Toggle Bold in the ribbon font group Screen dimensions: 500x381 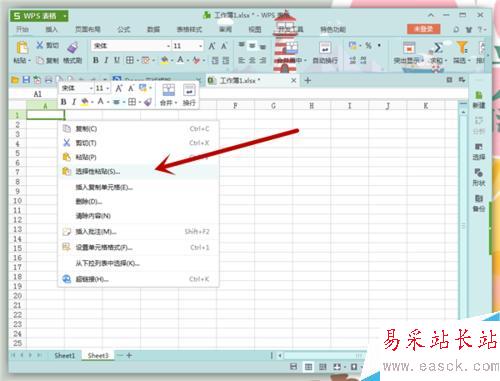pyautogui.click(x=96, y=60)
